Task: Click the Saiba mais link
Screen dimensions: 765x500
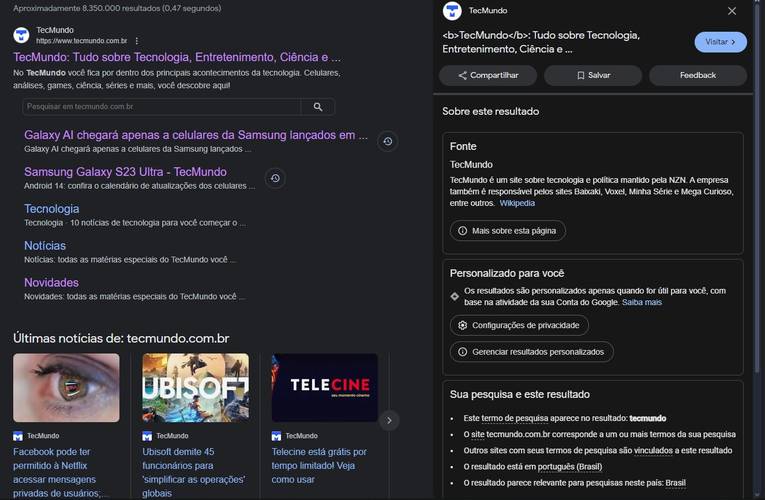Action: (642, 302)
